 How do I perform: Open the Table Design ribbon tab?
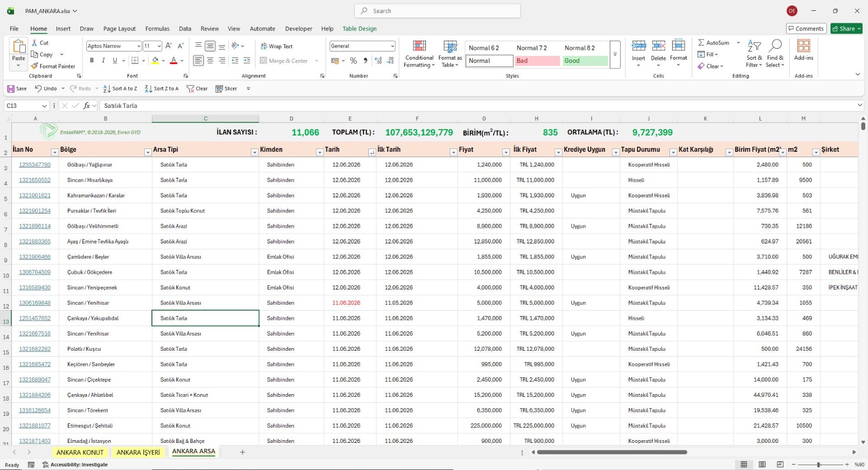[x=359, y=29]
